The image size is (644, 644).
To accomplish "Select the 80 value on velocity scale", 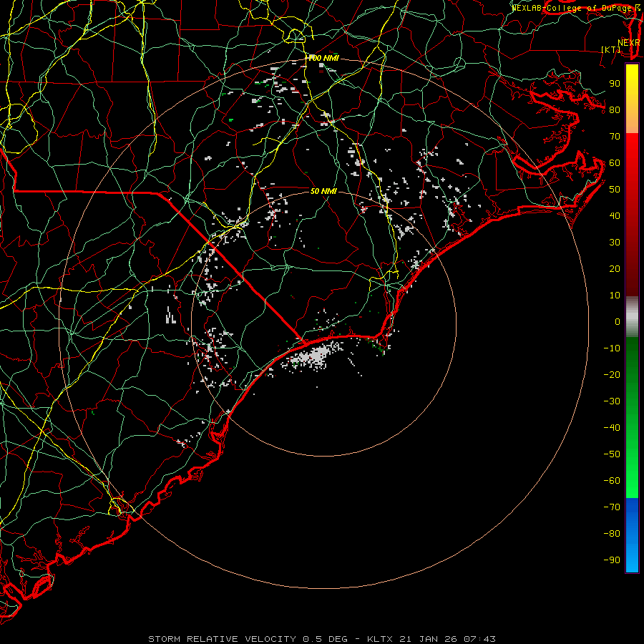I will (615, 110).
